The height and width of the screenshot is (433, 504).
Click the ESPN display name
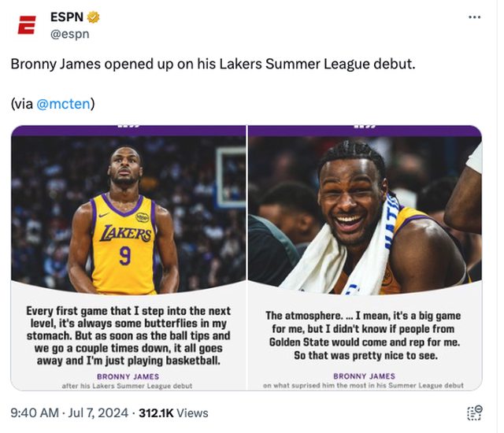[68, 17]
